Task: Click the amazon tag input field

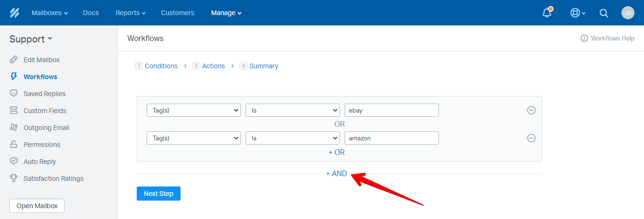Action: (x=392, y=138)
